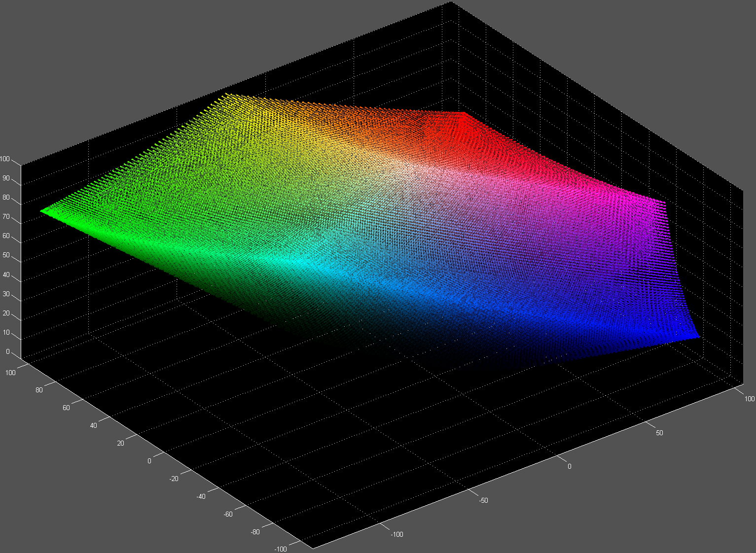This screenshot has width=756, height=553.
Task: Select the vertical axis tick label 50
Action: 6,255
